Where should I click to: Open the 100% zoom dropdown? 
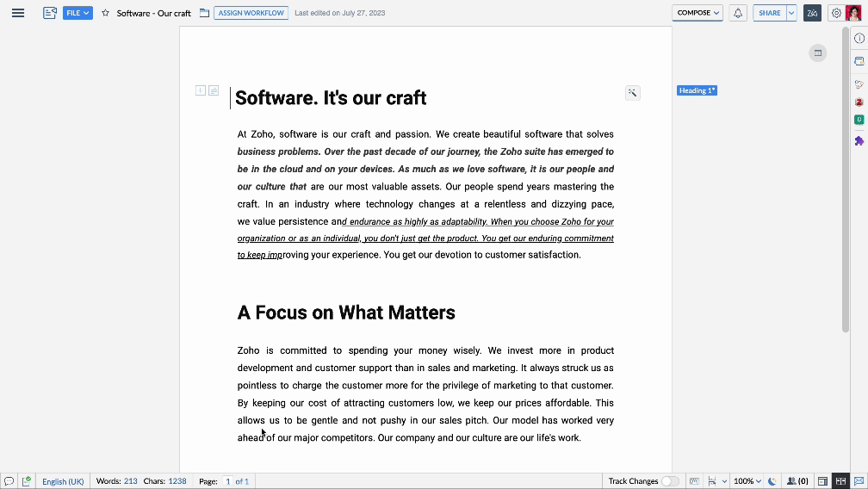[x=747, y=481]
